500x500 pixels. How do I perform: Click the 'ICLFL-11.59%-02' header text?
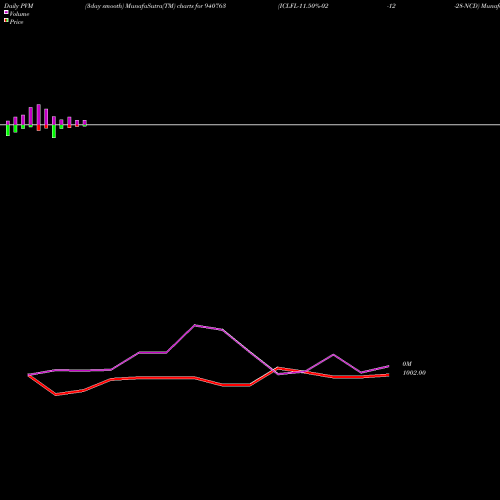point(303,6)
